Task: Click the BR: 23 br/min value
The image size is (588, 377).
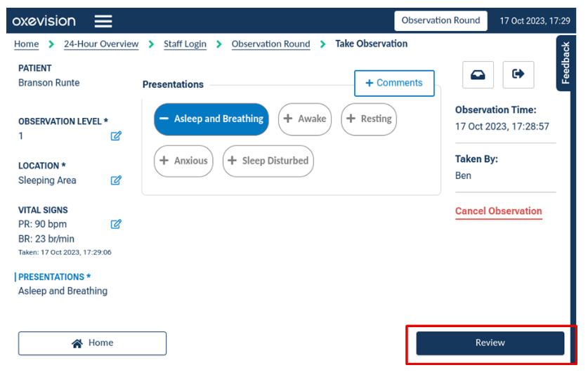Action: click(x=46, y=239)
